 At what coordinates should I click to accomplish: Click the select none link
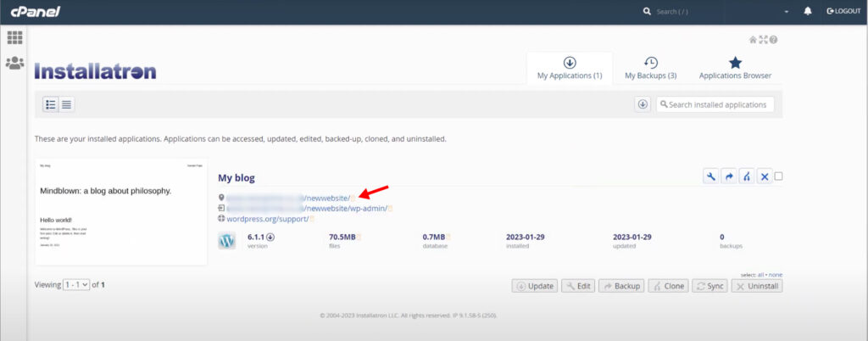[x=776, y=275]
